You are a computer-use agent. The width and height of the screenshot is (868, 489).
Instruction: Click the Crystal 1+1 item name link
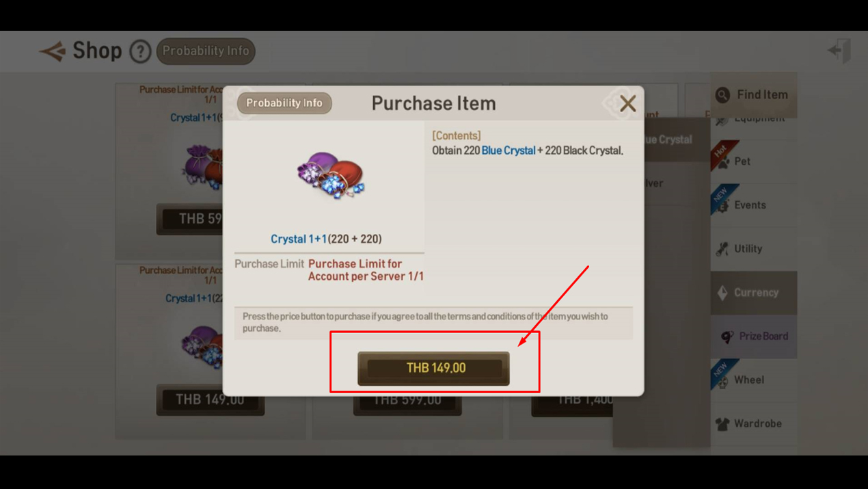pyautogui.click(x=299, y=239)
